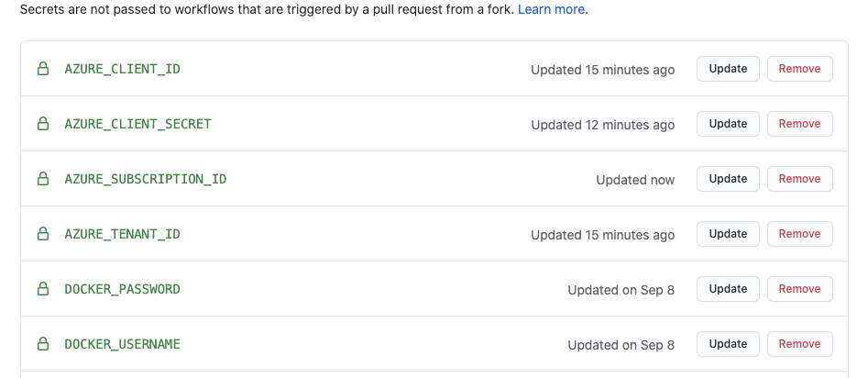Image resolution: width=868 pixels, height=378 pixels.
Task: Update the AZURE_CLIENT_SECRET secret
Action: click(x=728, y=124)
